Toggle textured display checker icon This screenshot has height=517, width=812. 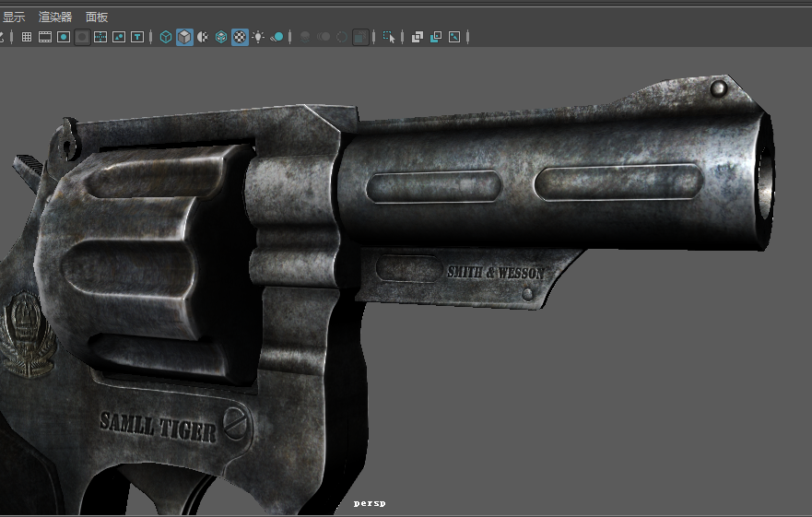[240, 37]
